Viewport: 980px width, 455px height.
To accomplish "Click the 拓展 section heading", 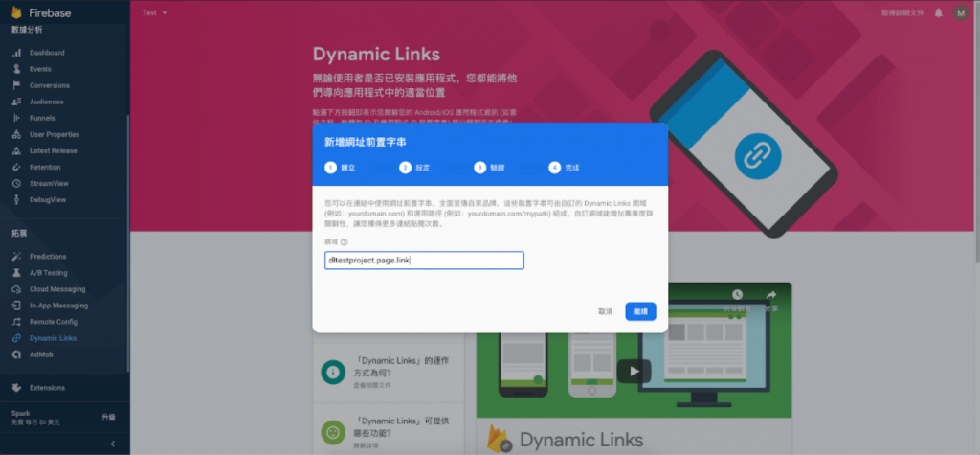I will [19, 234].
